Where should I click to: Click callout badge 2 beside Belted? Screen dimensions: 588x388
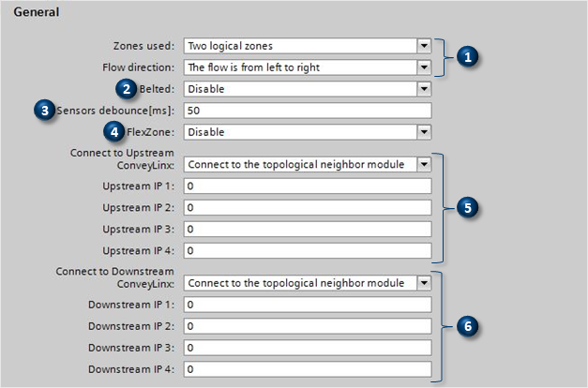(128, 89)
